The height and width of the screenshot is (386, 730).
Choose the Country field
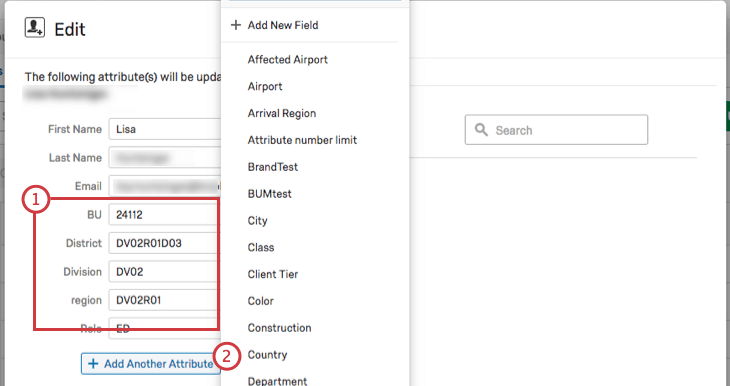click(267, 355)
